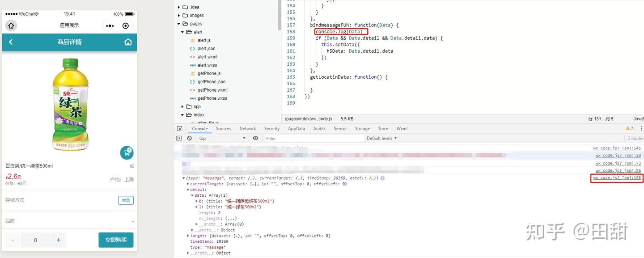Switch to the Storage tab

point(362,128)
